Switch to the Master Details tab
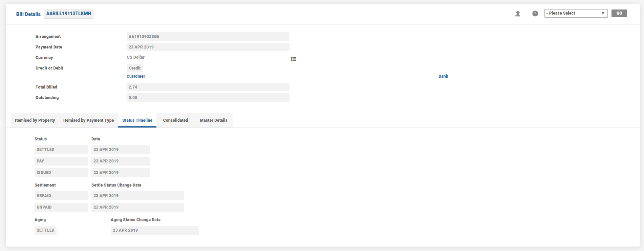Image resolution: width=644 pixels, height=251 pixels. tap(214, 120)
